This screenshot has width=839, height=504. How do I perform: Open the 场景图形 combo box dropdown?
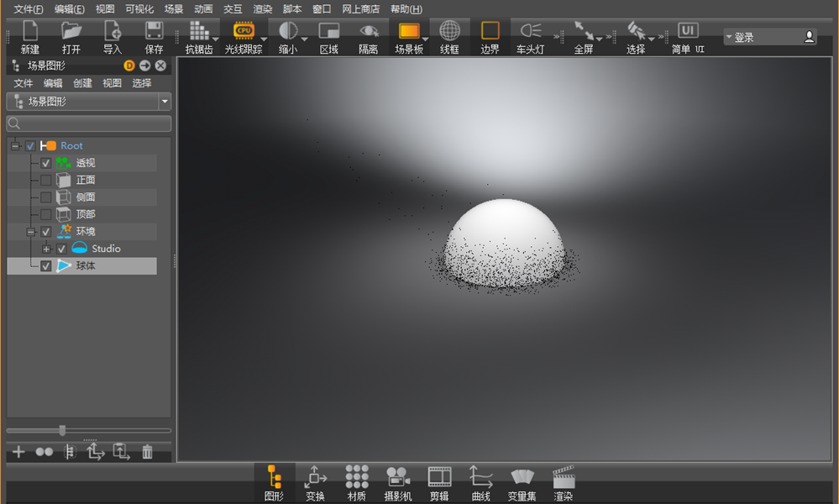[x=165, y=101]
